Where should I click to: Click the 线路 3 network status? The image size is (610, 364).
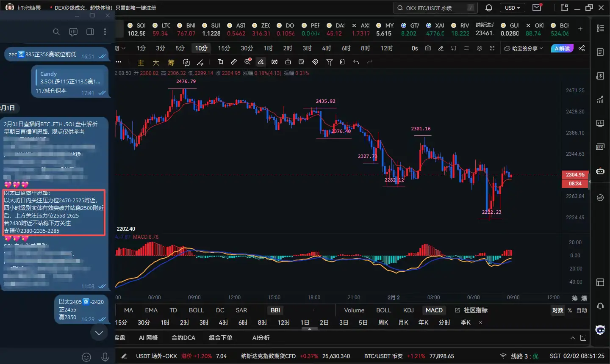(519, 356)
